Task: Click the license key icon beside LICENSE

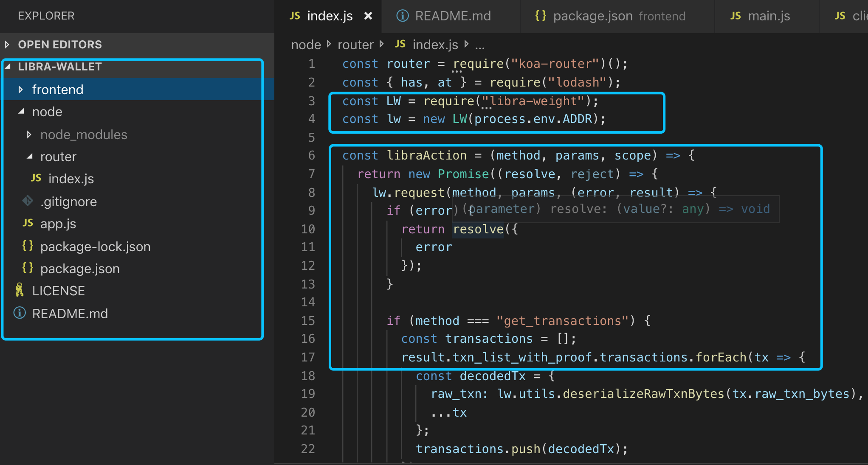Action: [x=19, y=290]
